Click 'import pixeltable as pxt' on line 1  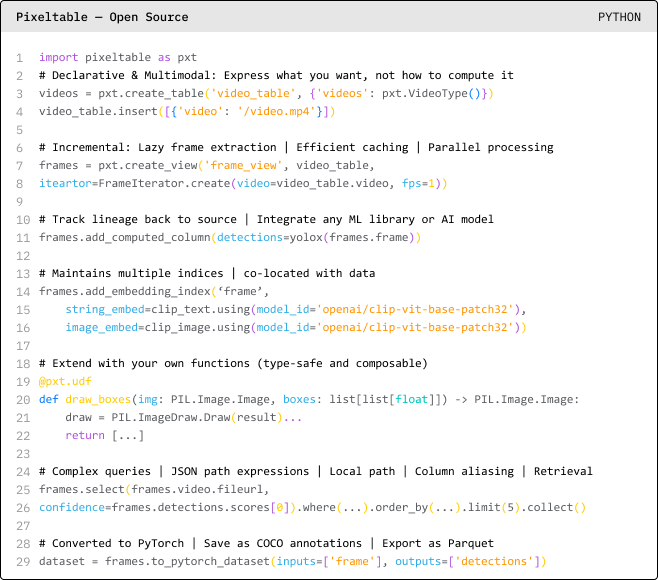tap(118, 57)
